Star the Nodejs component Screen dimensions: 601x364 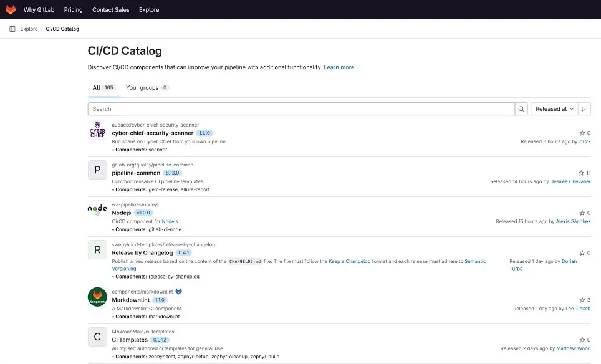click(x=582, y=213)
